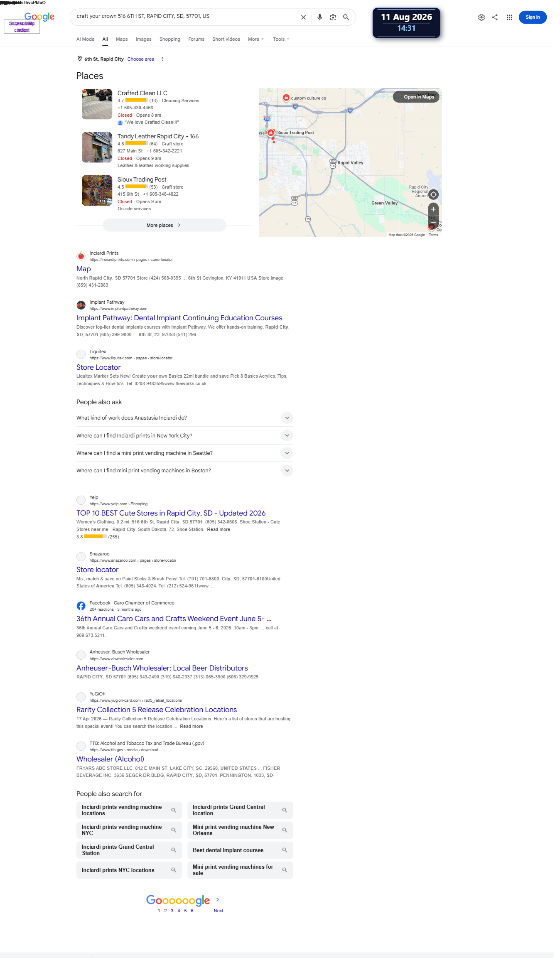560x958 pixels.
Task: Open Google apps grid
Action: [x=509, y=17]
